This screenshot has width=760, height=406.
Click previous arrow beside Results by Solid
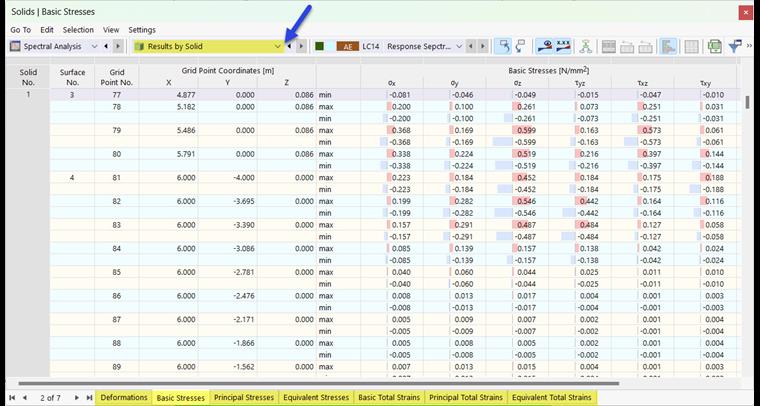click(289, 47)
